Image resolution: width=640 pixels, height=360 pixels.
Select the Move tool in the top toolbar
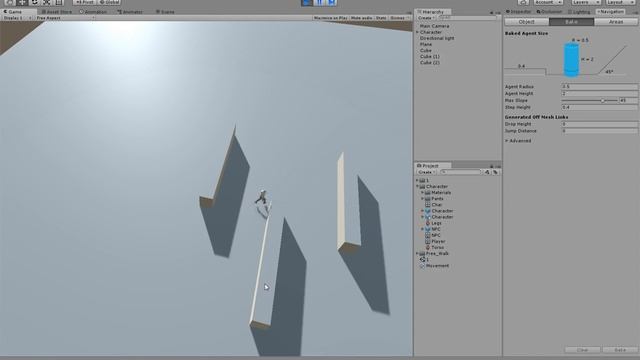point(22,2)
